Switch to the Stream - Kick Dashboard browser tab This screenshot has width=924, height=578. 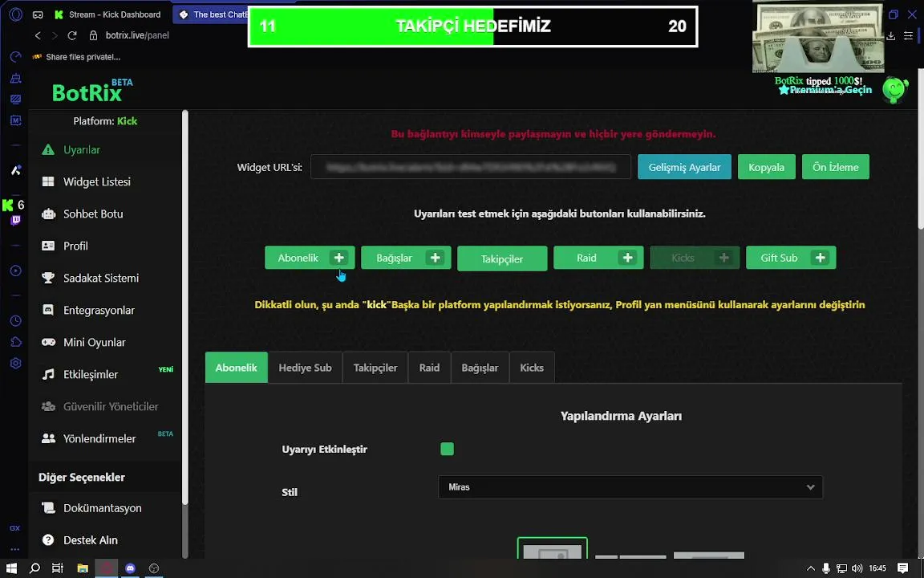tap(108, 14)
